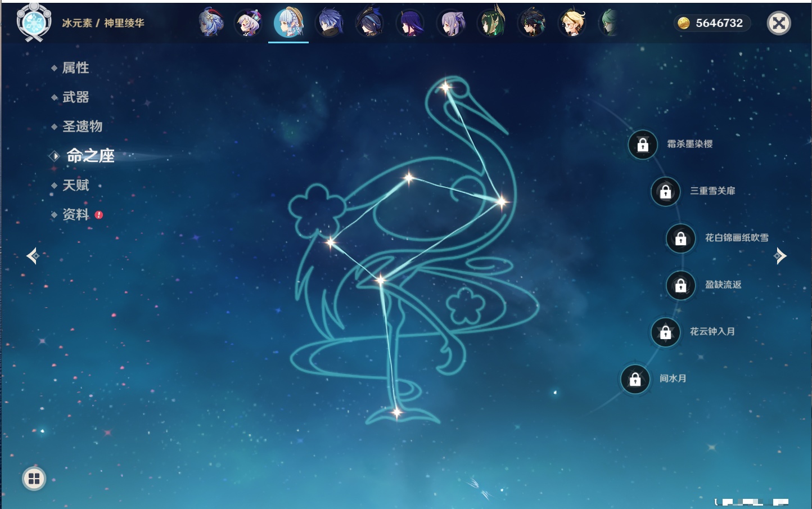
Task: Click the Mora amount 5646732
Action: (x=719, y=23)
